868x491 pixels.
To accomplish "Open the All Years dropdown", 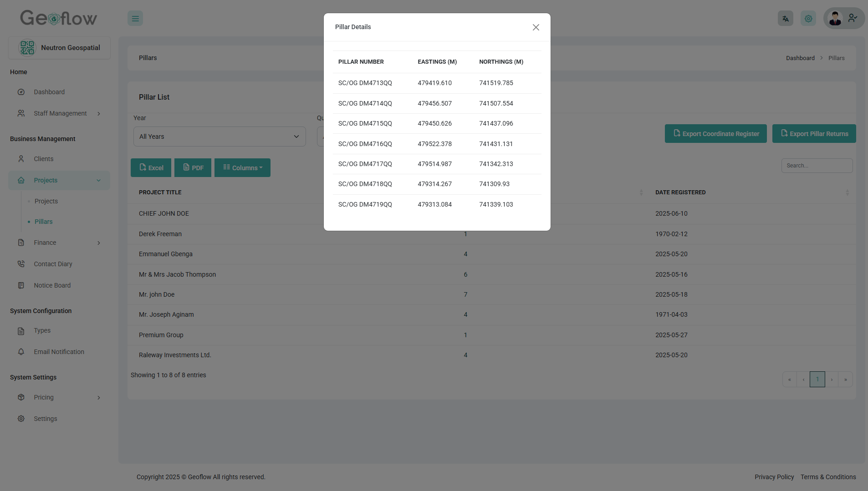I will (x=219, y=137).
